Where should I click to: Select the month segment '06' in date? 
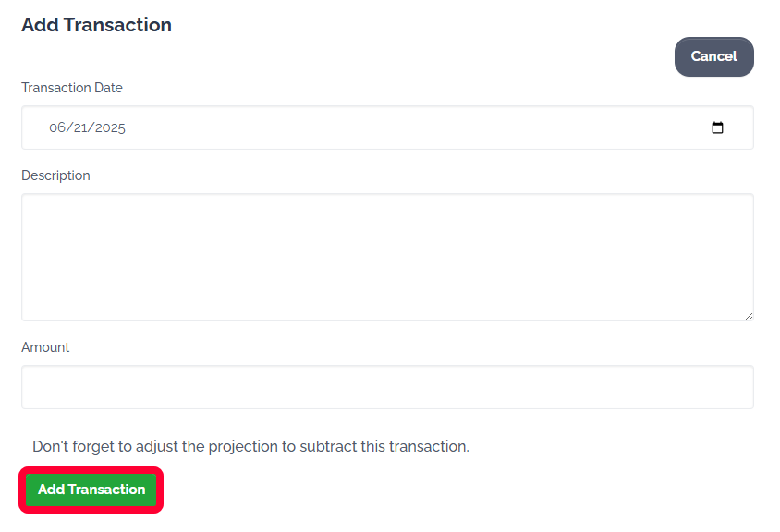pos(58,127)
